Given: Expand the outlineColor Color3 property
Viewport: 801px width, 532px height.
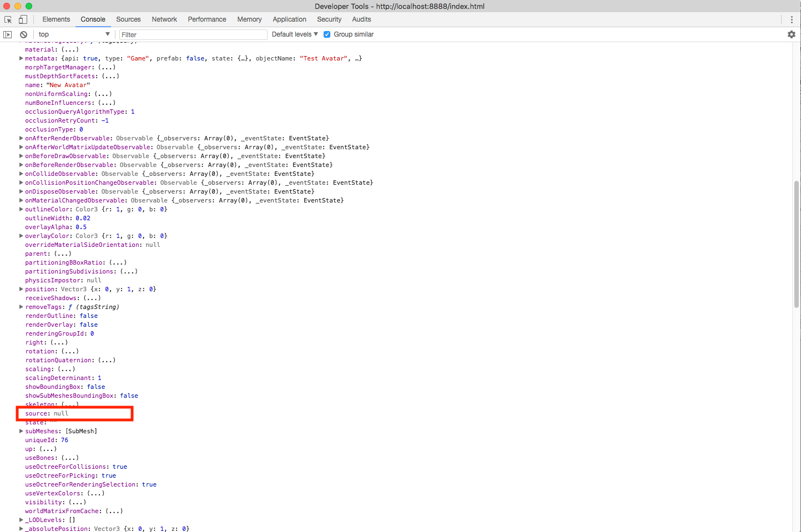Looking at the screenshot, I should 21,209.
